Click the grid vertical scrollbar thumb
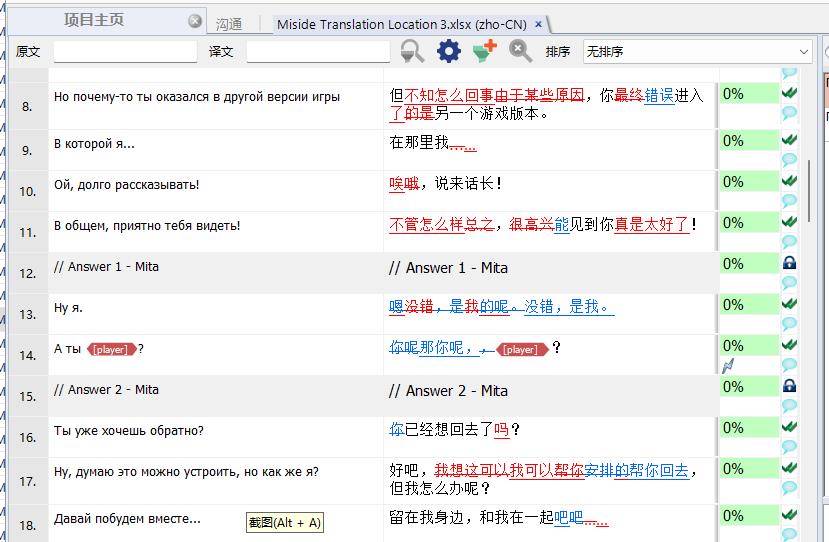This screenshot has height=542, width=829. pyautogui.click(x=809, y=191)
